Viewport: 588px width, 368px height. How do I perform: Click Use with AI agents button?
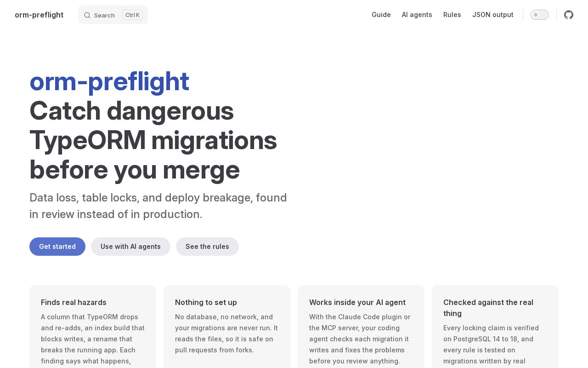[130, 247]
